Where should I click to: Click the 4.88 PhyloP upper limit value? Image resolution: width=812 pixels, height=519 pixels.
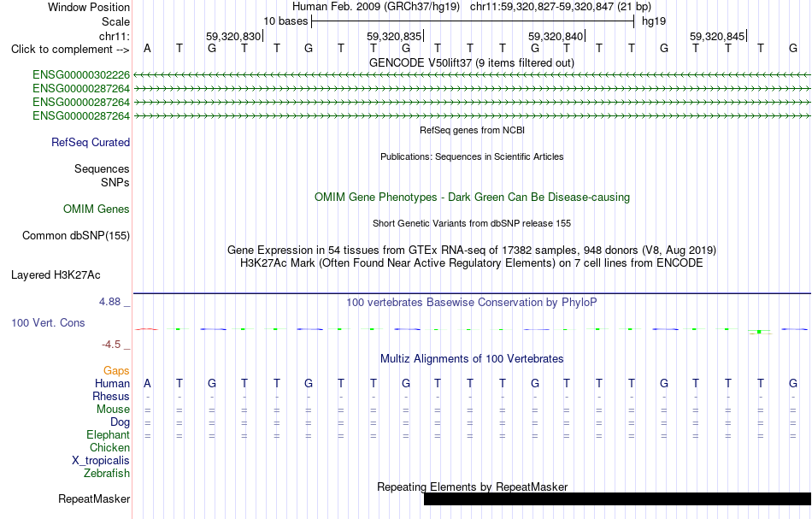point(109,302)
